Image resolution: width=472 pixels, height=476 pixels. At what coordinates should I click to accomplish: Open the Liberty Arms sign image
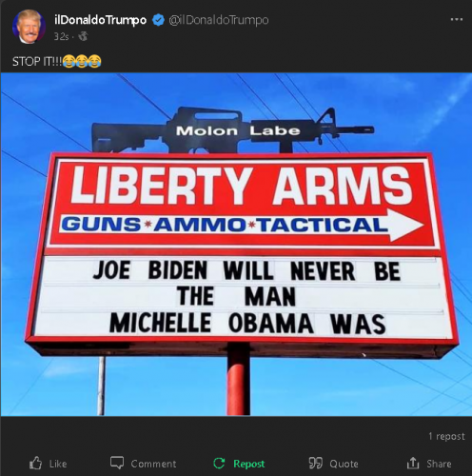236,245
